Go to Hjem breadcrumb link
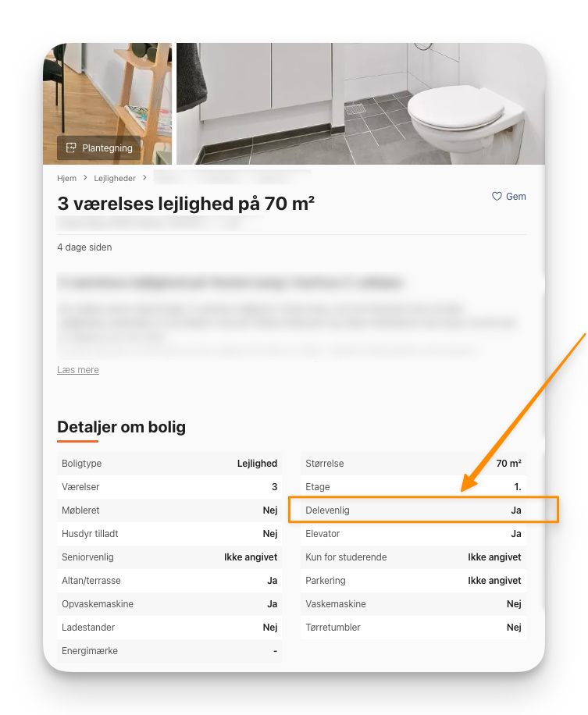588x715 pixels. (x=66, y=178)
